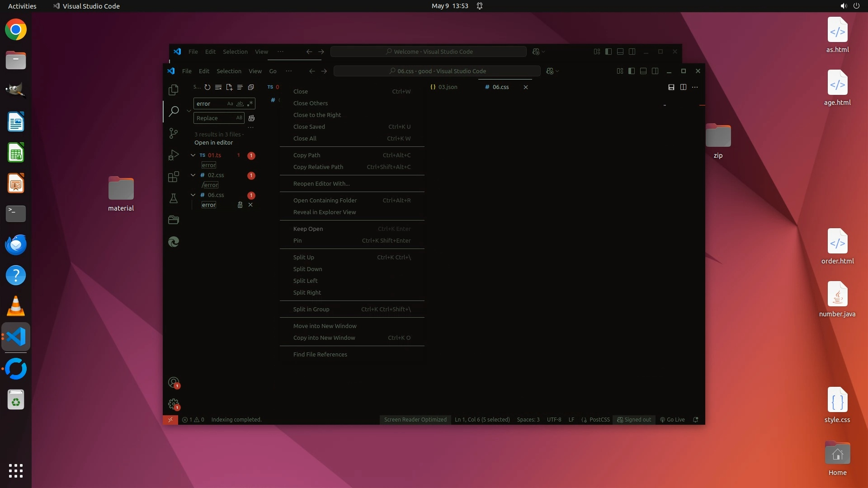868x488 pixels.
Task: Click the Collapse All results icon
Action: pos(251,87)
